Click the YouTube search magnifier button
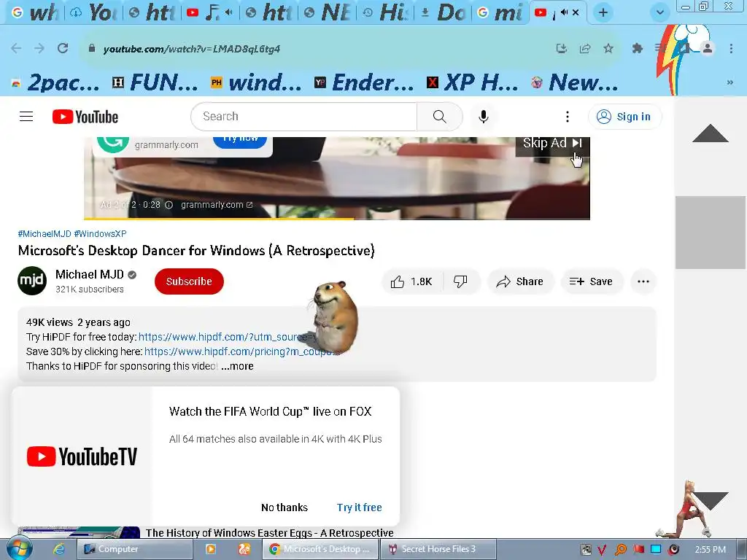This screenshot has height=560, width=747. click(439, 117)
